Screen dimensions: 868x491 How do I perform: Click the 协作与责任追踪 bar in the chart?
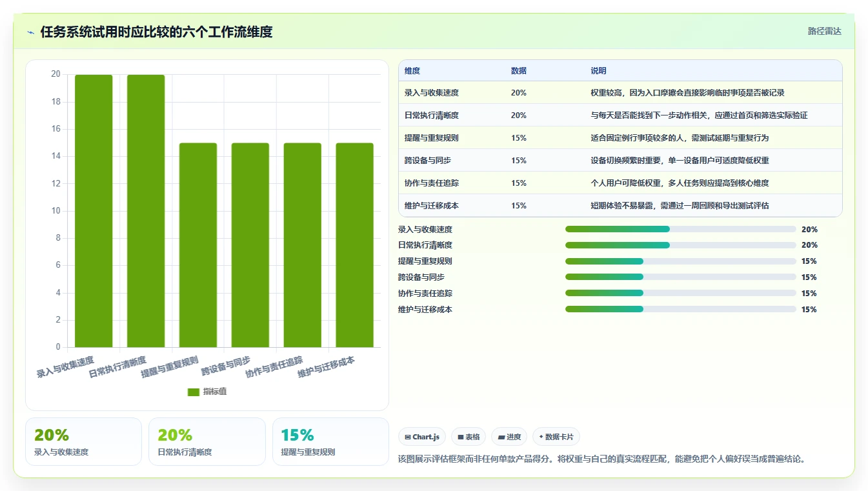coord(303,245)
